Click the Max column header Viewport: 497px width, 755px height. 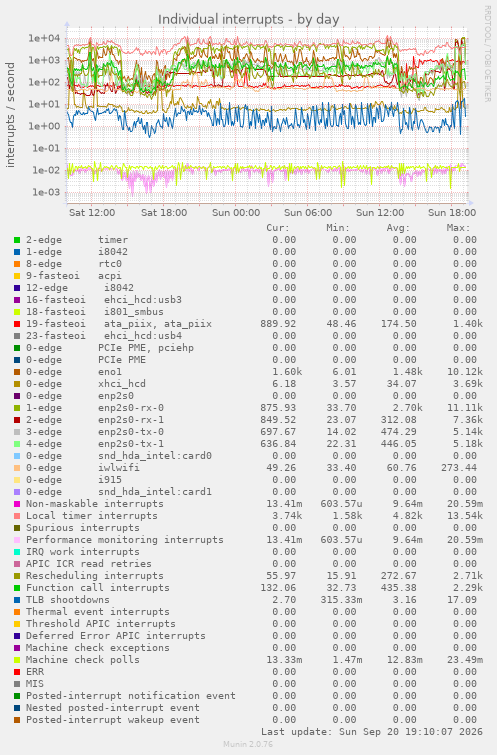coord(458,228)
